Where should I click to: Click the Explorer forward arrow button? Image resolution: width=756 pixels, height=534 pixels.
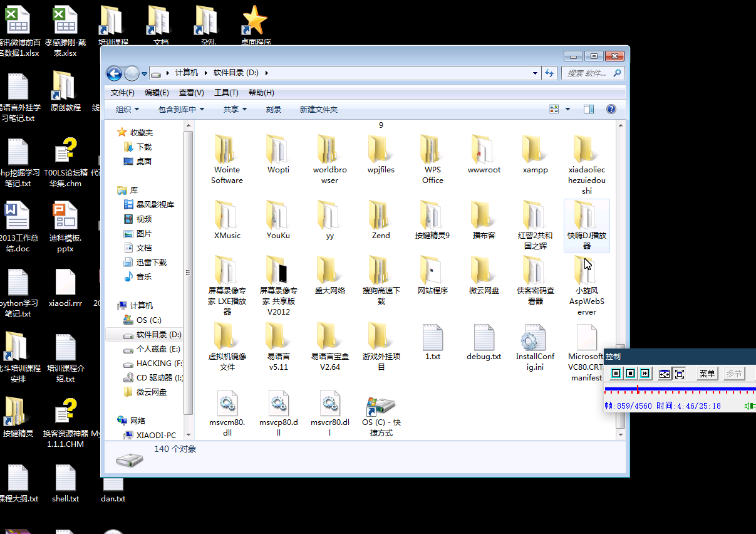pos(132,73)
